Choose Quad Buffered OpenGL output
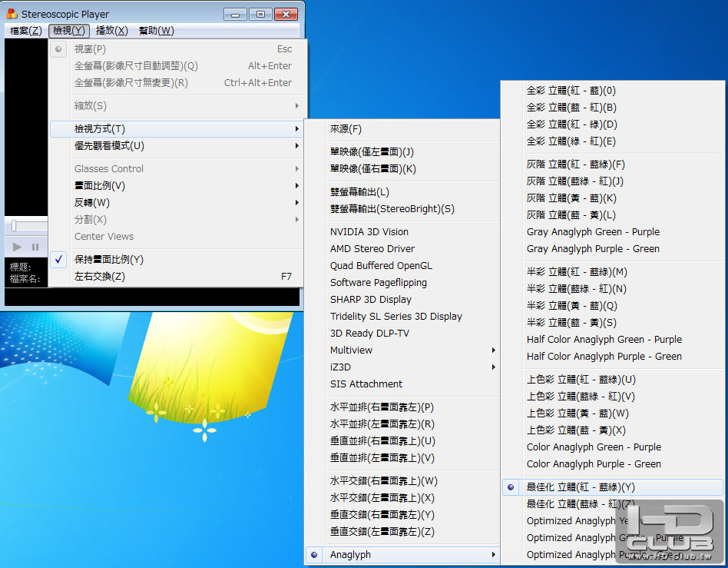The image size is (728, 568). 402,265
